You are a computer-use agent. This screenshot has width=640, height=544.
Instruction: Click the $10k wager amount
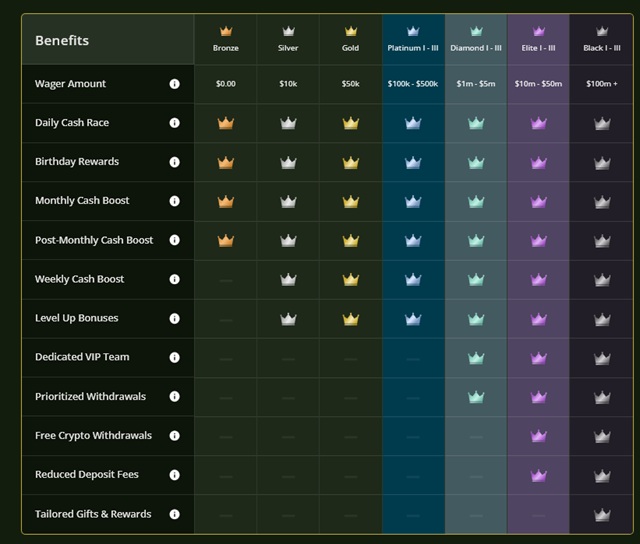tap(288, 84)
